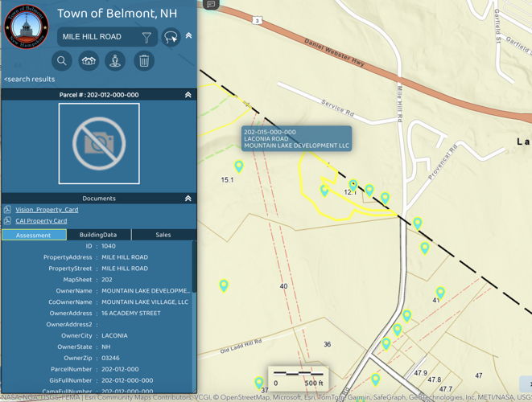Collapse the top search panel chevron

tap(188, 36)
